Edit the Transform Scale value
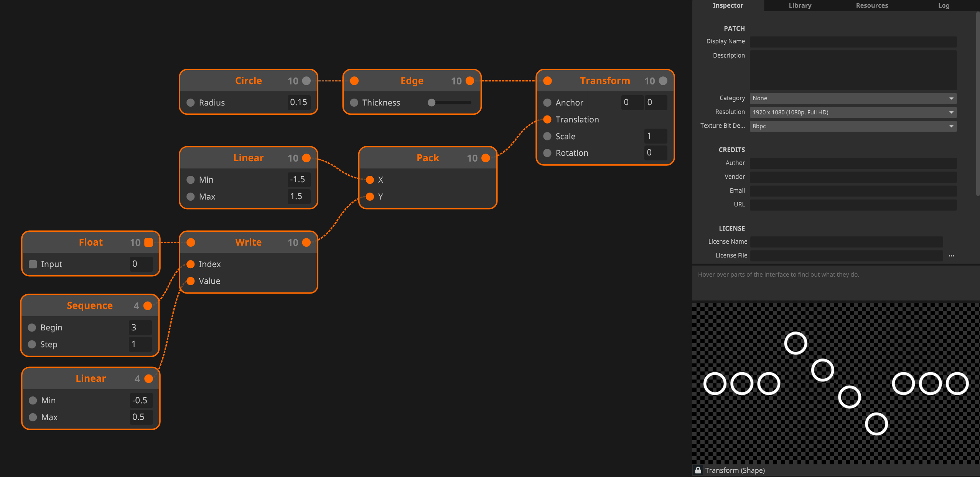Viewport: 980px width, 477px height. pyautogui.click(x=656, y=136)
